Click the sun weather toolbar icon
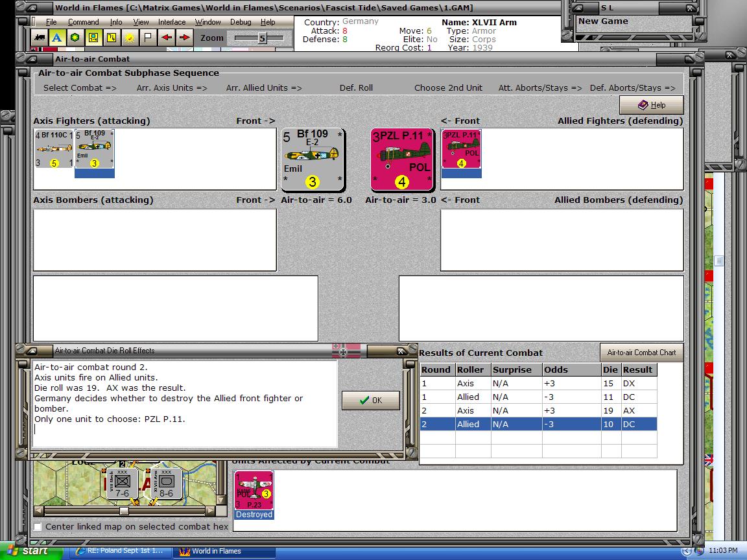This screenshot has height=560, width=747. pyautogui.click(x=130, y=37)
